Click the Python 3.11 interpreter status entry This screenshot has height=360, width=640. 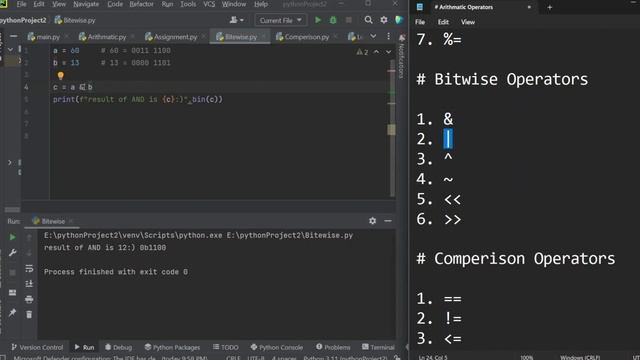[x=345, y=358]
